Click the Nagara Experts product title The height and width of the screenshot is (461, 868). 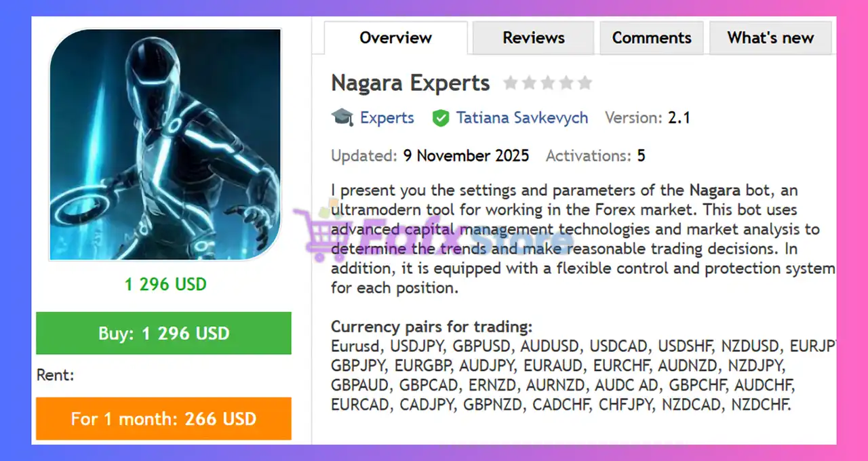tap(410, 83)
